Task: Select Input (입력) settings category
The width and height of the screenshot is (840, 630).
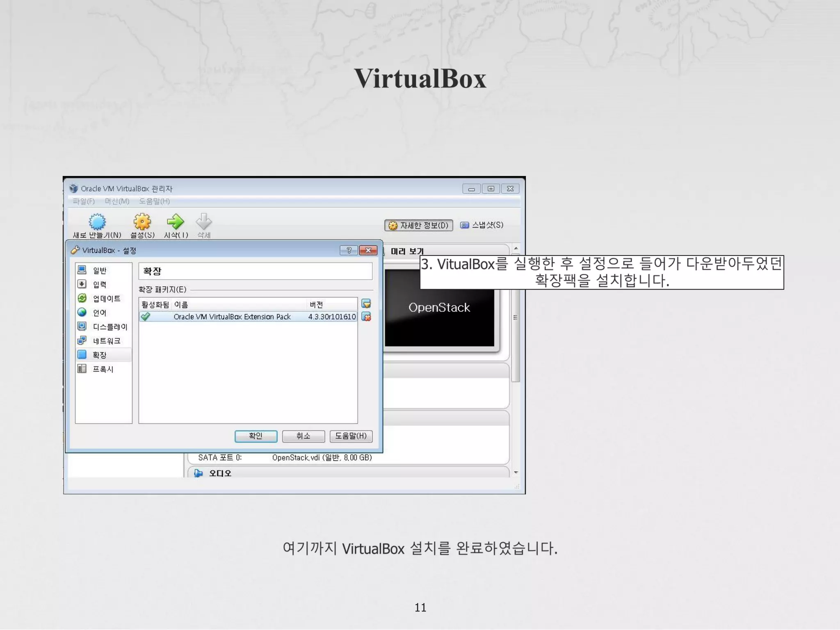Action: pos(99,285)
